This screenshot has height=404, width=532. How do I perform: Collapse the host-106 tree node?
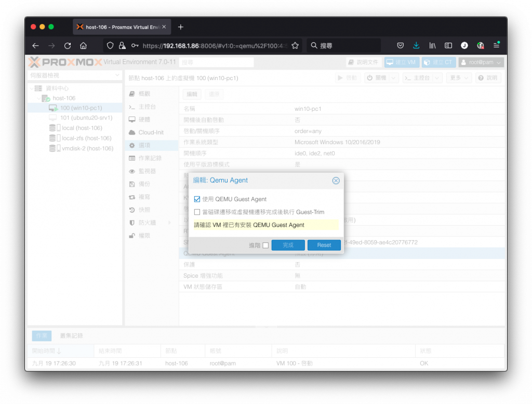tap(38, 98)
